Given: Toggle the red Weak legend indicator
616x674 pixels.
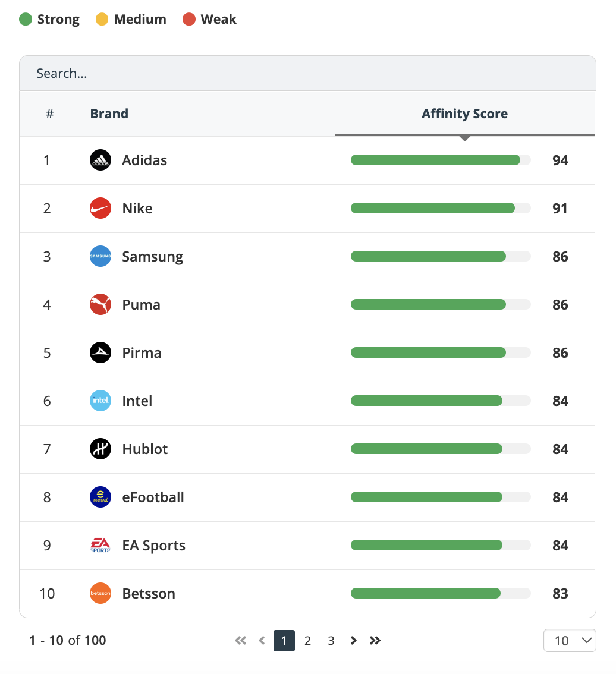Looking at the screenshot, I should (188, 19).
